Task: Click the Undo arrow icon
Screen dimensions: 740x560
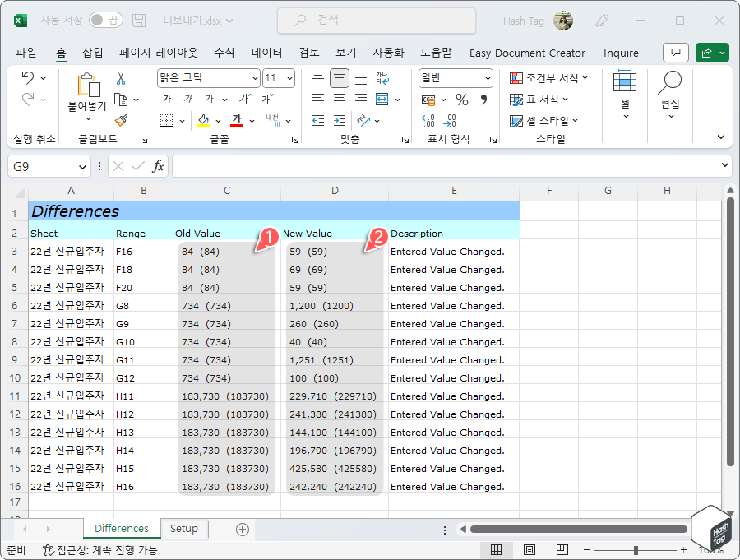Action: (28, 77)
